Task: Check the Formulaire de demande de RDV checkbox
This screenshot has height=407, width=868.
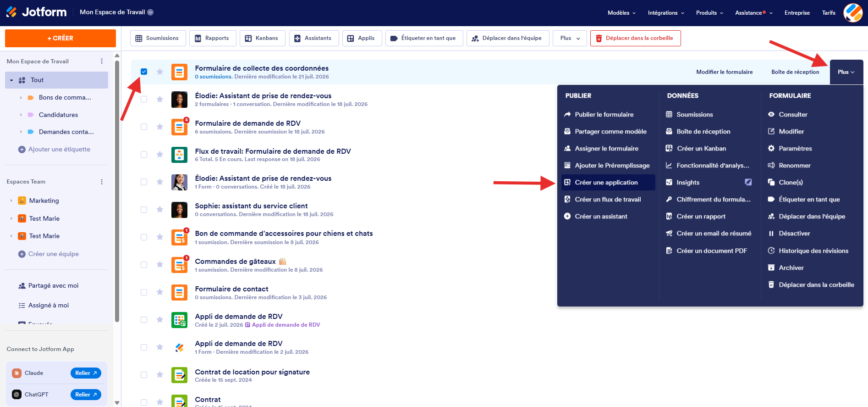Action: [144, 127]
